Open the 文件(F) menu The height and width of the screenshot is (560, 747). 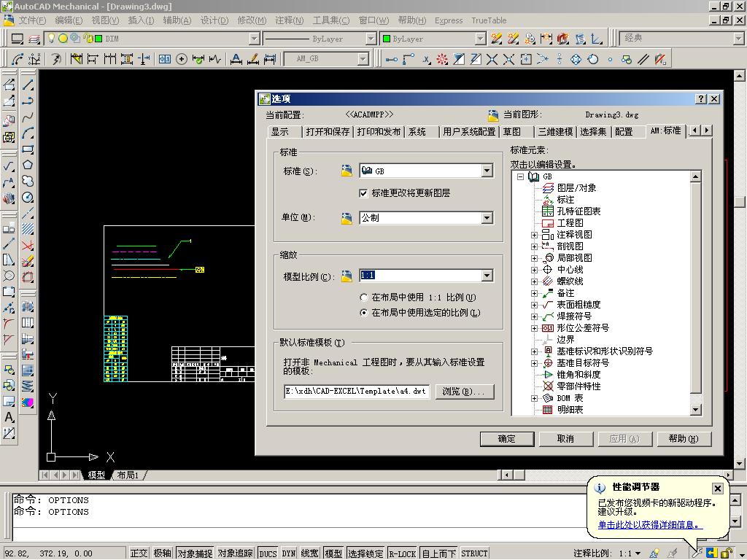(x=32, y=20)
